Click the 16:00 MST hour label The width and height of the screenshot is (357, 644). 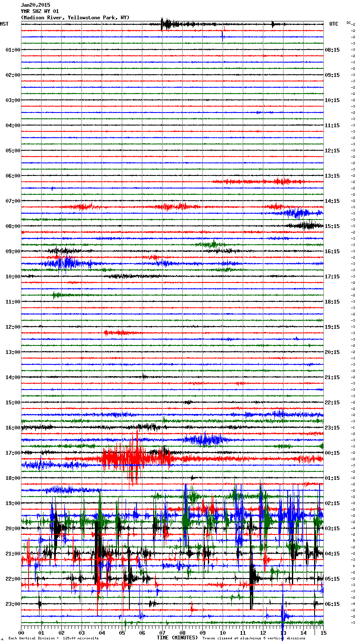point(13,428)
